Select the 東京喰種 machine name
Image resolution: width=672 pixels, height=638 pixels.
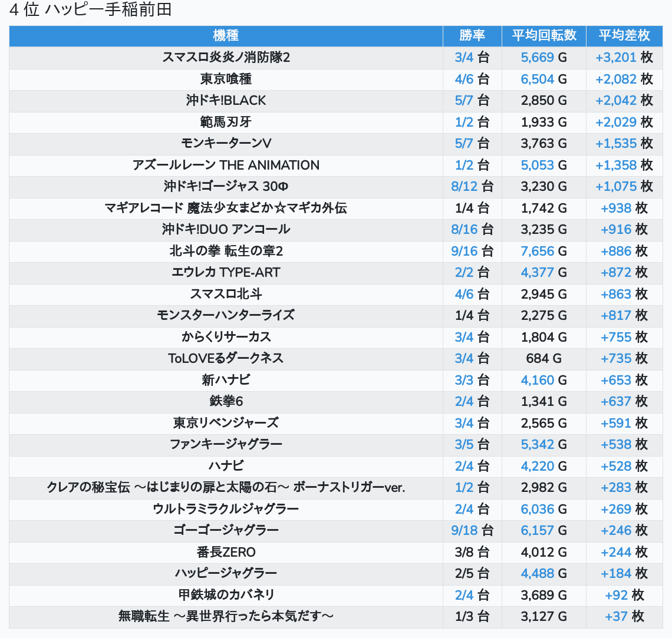[x=226, y=79]
